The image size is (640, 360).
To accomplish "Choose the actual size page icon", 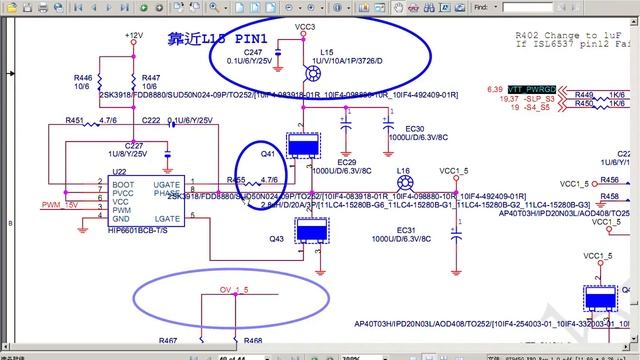I will [240, 7].
